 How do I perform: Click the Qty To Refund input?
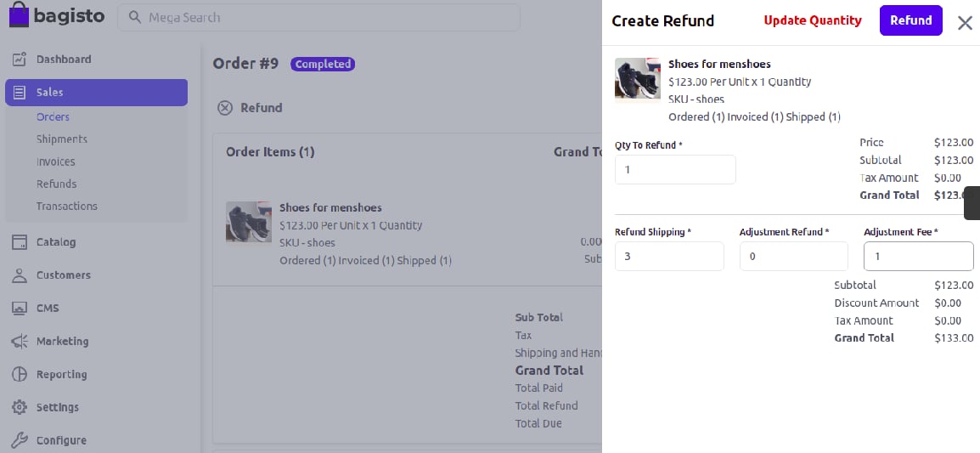point(675,170)
